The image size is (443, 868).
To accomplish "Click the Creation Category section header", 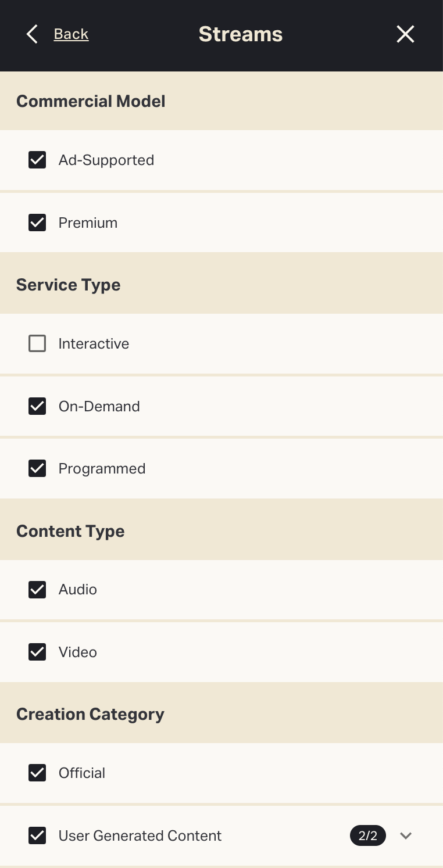I will 90,714.
